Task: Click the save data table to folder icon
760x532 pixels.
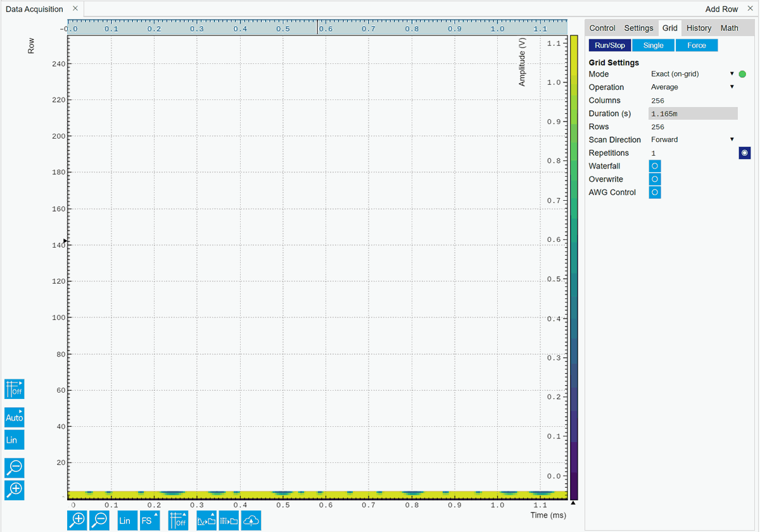Action: (229, 521)
